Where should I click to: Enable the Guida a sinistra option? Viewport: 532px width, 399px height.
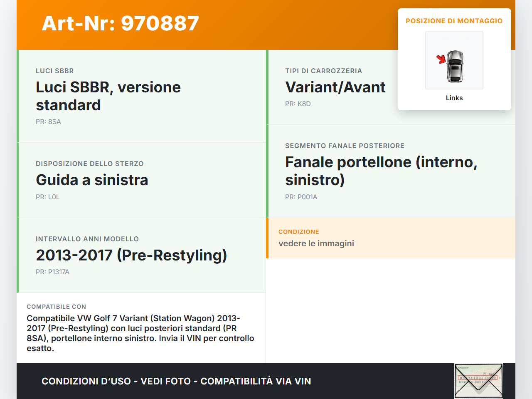tap(92, 180)
